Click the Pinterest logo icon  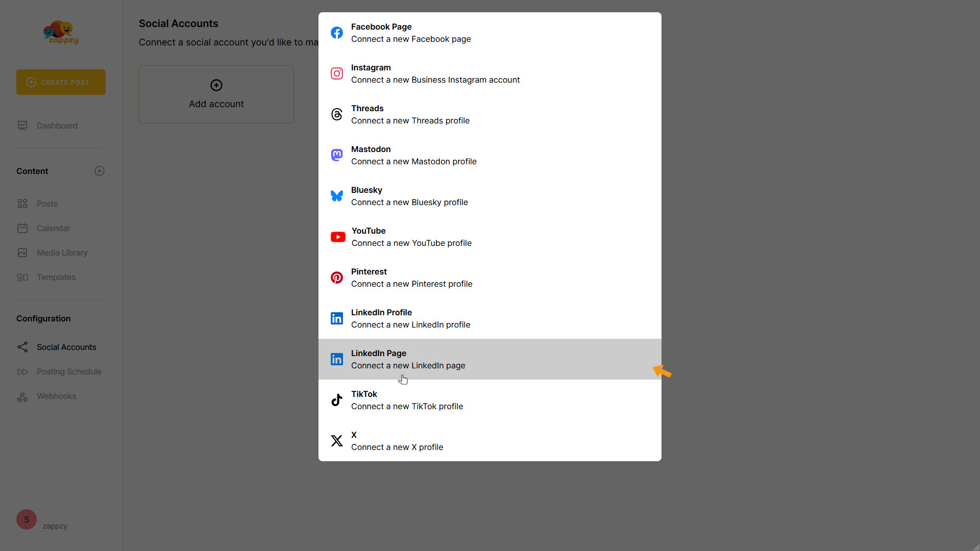(x=337, y=278)
